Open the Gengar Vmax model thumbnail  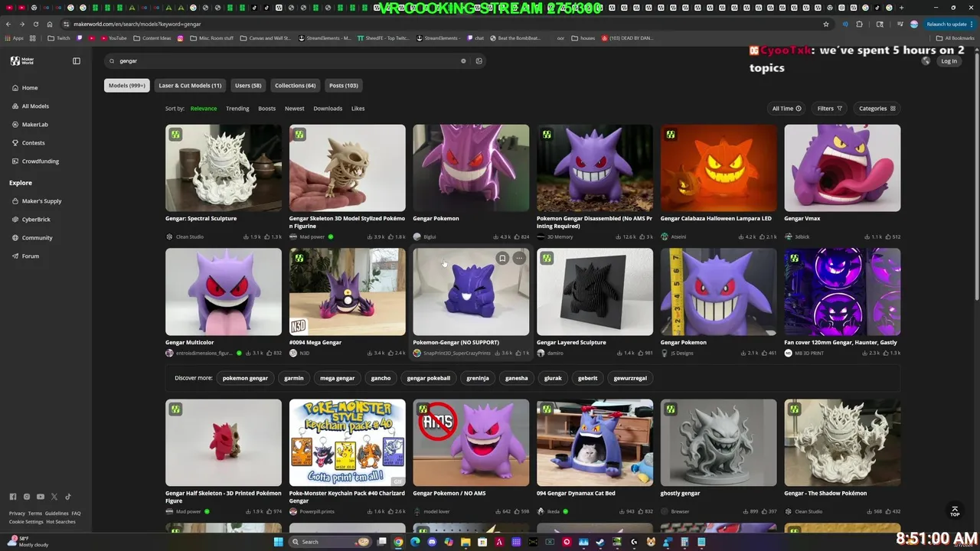[x=842, y=168]
